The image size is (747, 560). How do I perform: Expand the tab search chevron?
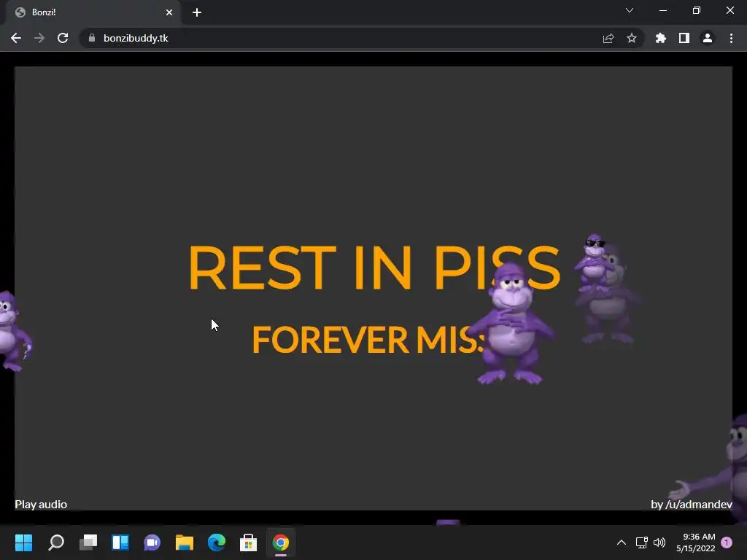pos(630,10)
